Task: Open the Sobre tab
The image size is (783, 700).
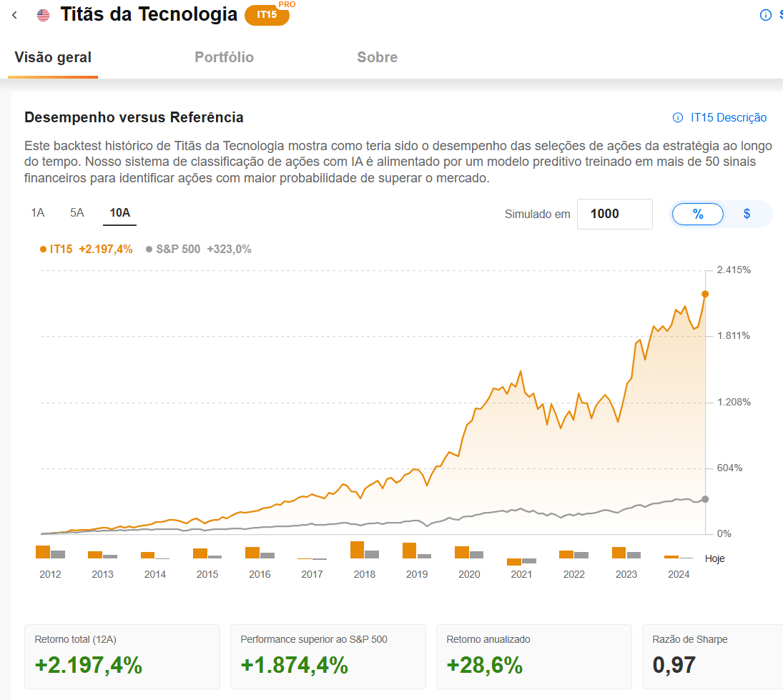Action: [x=377, y=58]
